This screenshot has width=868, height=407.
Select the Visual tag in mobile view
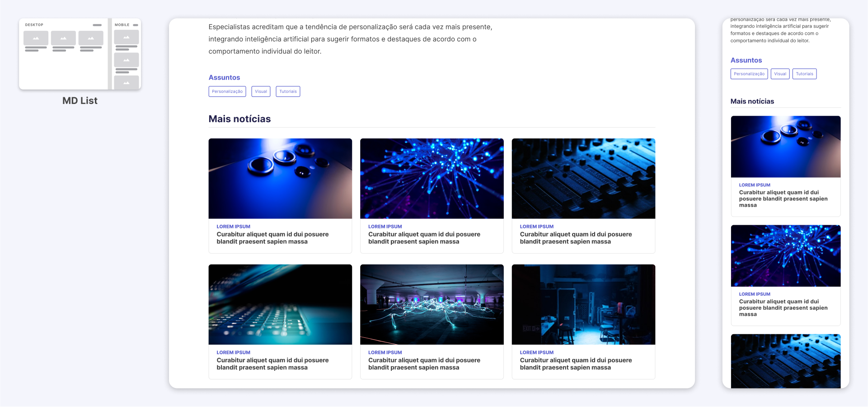[780, 74]
